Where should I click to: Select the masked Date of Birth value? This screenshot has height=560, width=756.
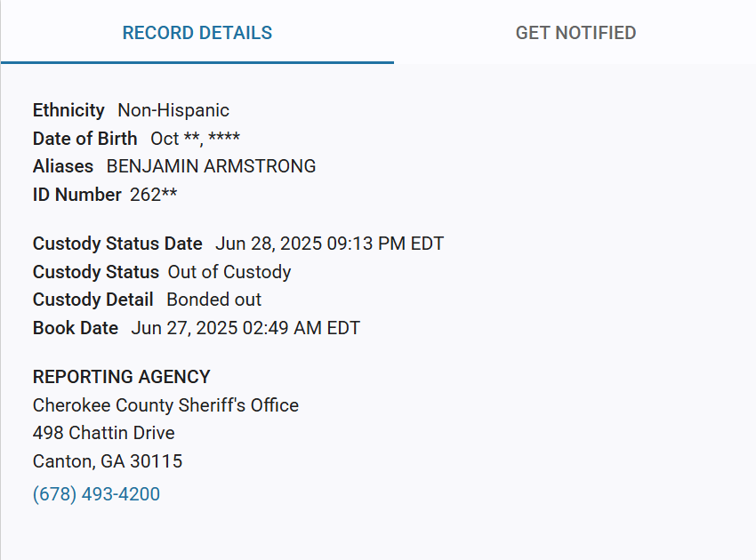point(195,139)
